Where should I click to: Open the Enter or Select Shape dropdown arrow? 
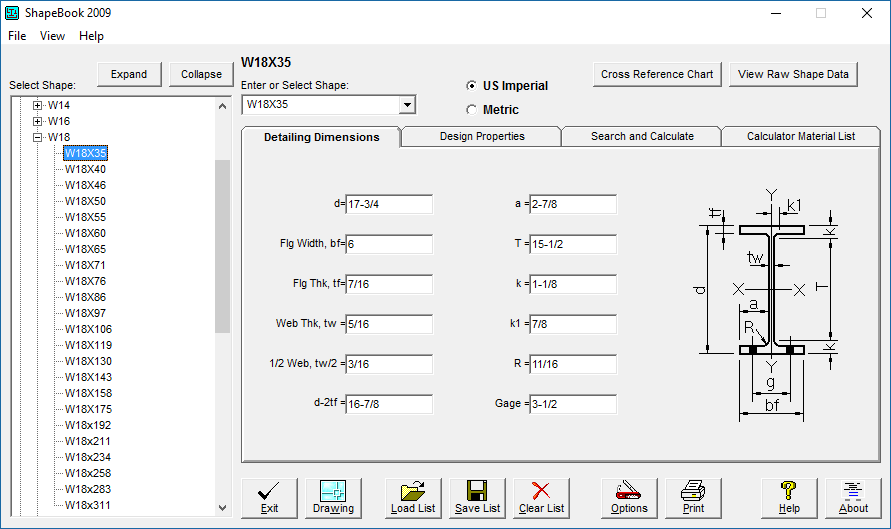click(x=407, y=105)
